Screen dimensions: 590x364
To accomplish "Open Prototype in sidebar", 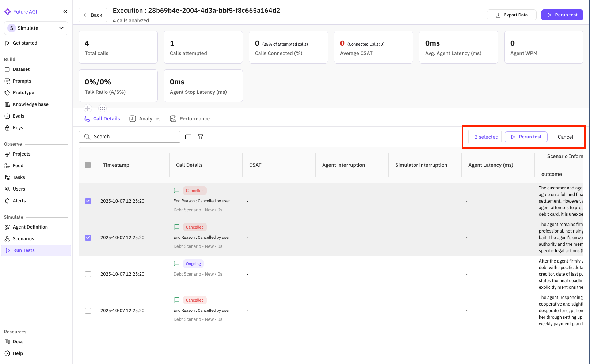I will click(23, 93).
